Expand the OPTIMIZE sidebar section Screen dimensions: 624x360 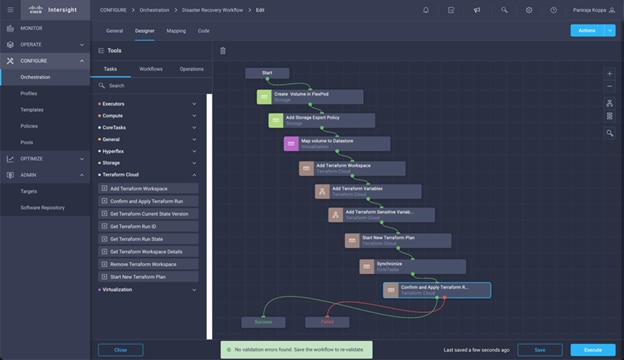82,159
